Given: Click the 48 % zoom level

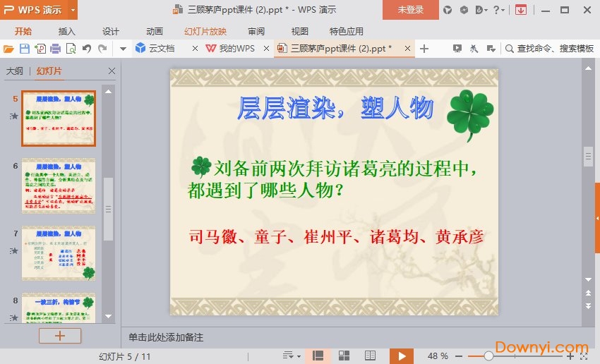Looking at the screenshot, I should coord(438,356).
